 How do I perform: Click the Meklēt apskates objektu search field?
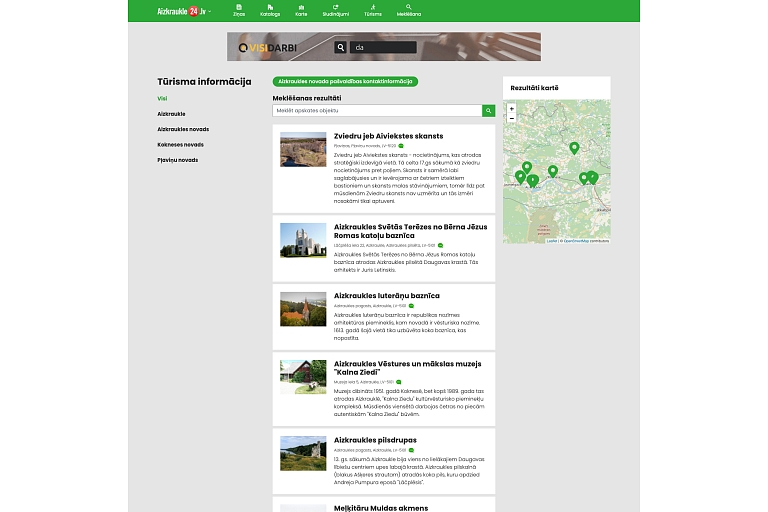click(377, 111)
